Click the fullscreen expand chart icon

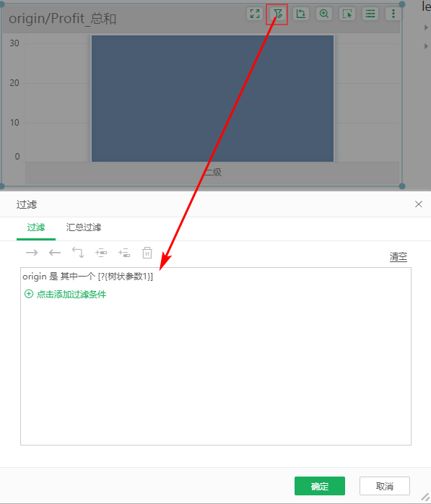(255, 14)
